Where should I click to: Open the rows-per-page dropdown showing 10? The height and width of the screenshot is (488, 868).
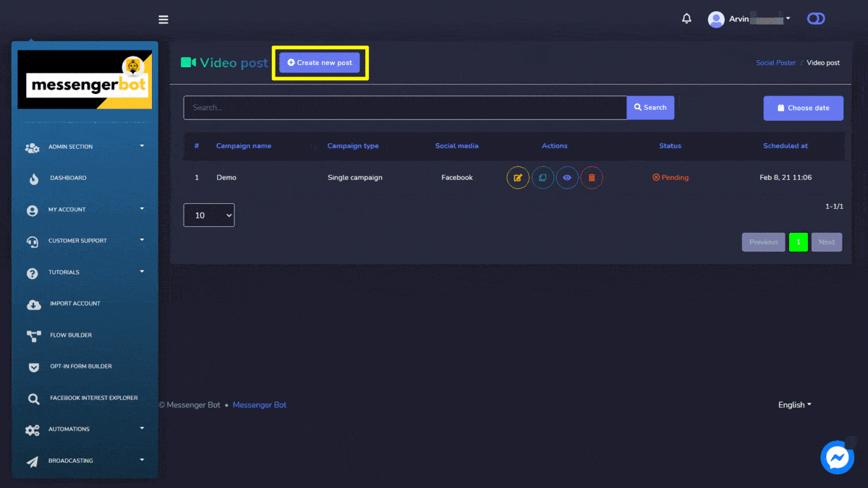click(x=209, y=215)
